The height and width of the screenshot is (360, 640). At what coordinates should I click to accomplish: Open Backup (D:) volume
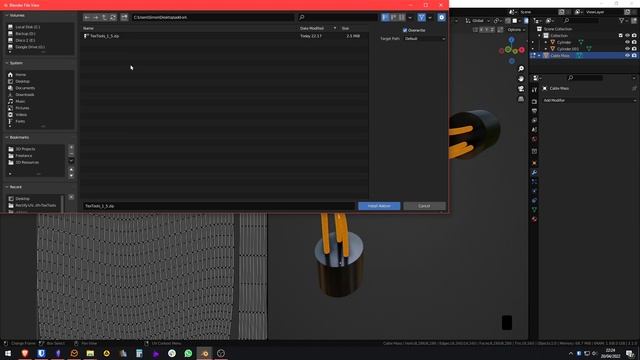tap(25, 33)
